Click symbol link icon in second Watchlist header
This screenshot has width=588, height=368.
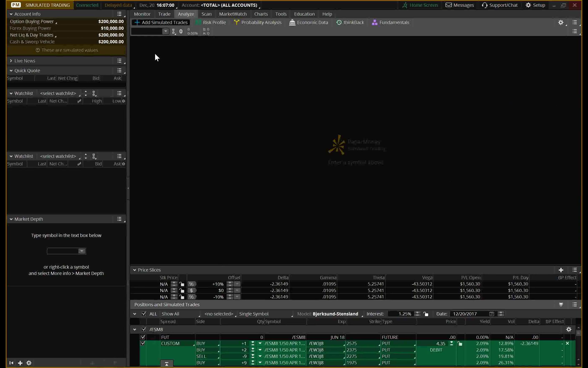(94, 156)
